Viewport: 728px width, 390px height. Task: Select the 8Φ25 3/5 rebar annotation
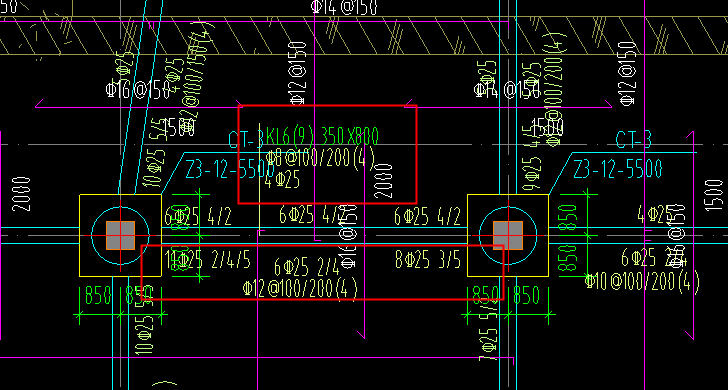pos(428,260)
